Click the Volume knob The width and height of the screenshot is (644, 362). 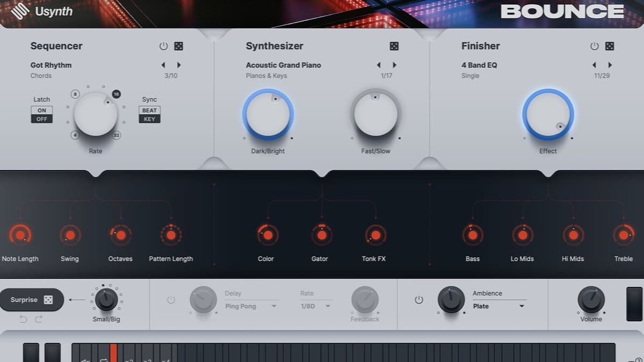[591, 300]
